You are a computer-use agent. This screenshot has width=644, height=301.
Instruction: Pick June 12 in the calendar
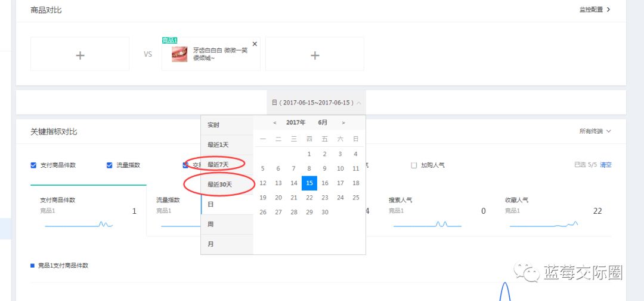(x=263, y=183)
